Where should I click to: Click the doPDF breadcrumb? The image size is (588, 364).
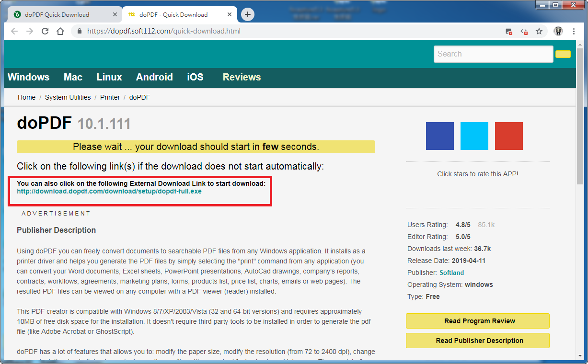pyautogui.click(x=139, y=97)
